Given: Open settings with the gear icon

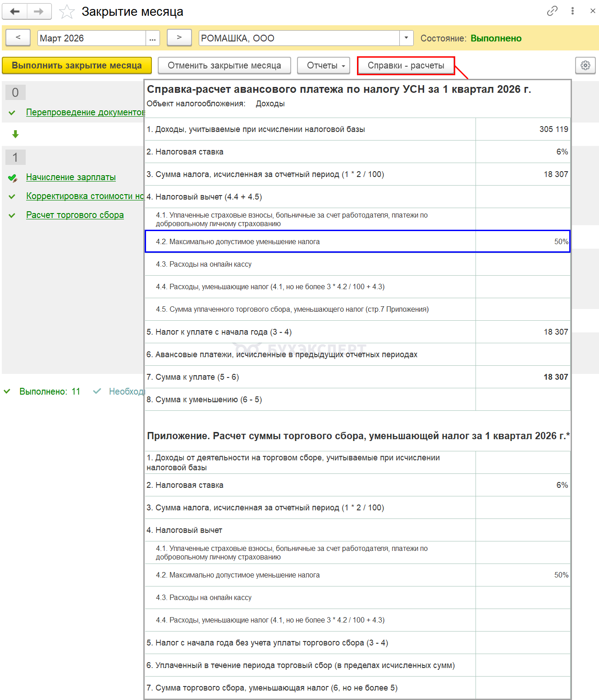Looking at the screenshot, I should click(x=585, y=65).
